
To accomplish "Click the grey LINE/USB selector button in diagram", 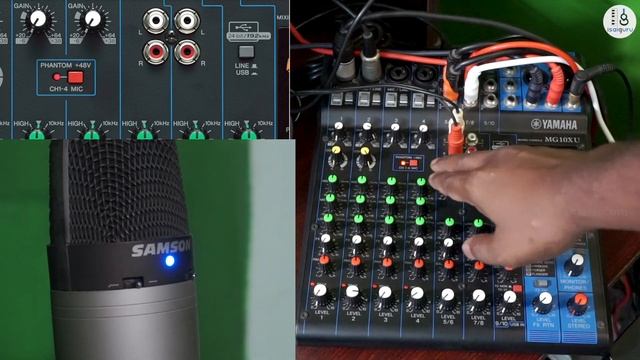I will (246, 52).
